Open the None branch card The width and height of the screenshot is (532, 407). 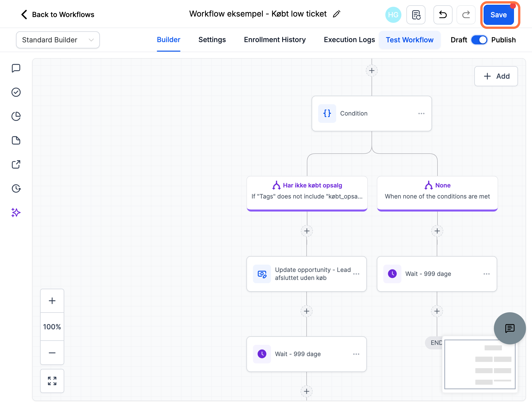pos(437,193)
